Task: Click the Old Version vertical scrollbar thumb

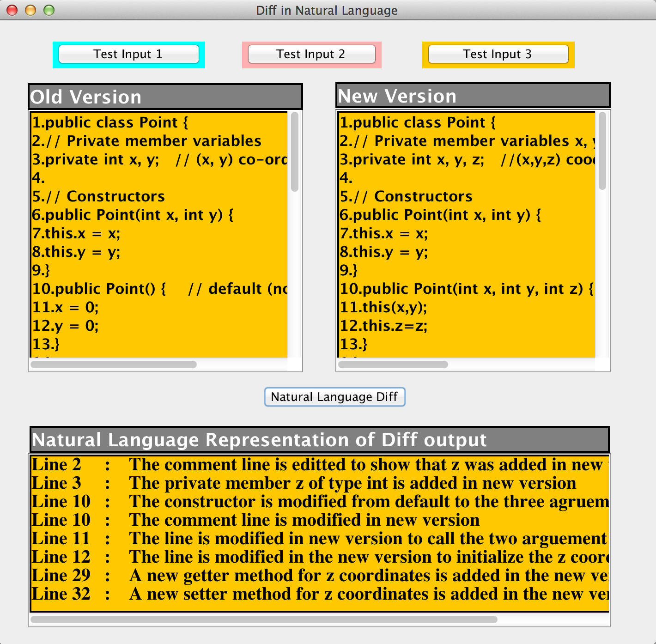Action: (x=295, y=152)
